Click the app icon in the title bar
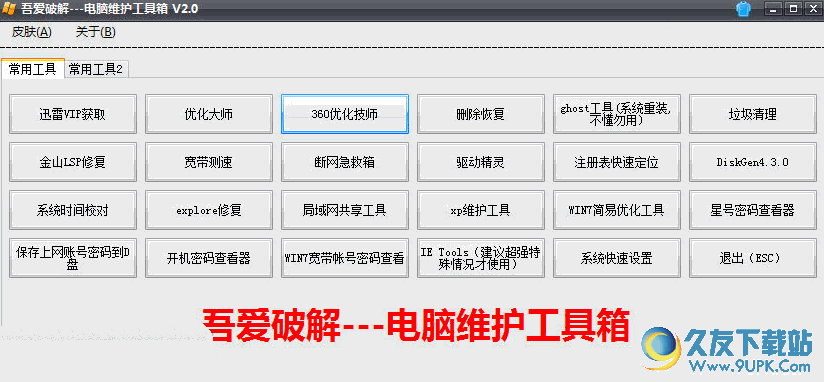The image size is (824, 382). coord(9,9)
